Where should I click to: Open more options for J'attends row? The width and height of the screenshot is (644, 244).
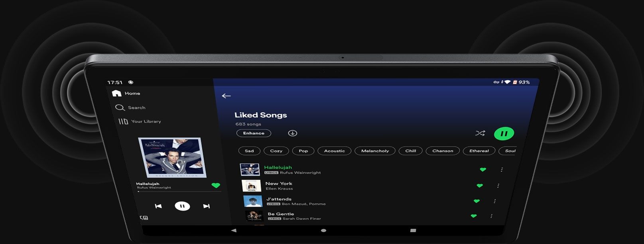pyautogui.click(x=494, y=201)
